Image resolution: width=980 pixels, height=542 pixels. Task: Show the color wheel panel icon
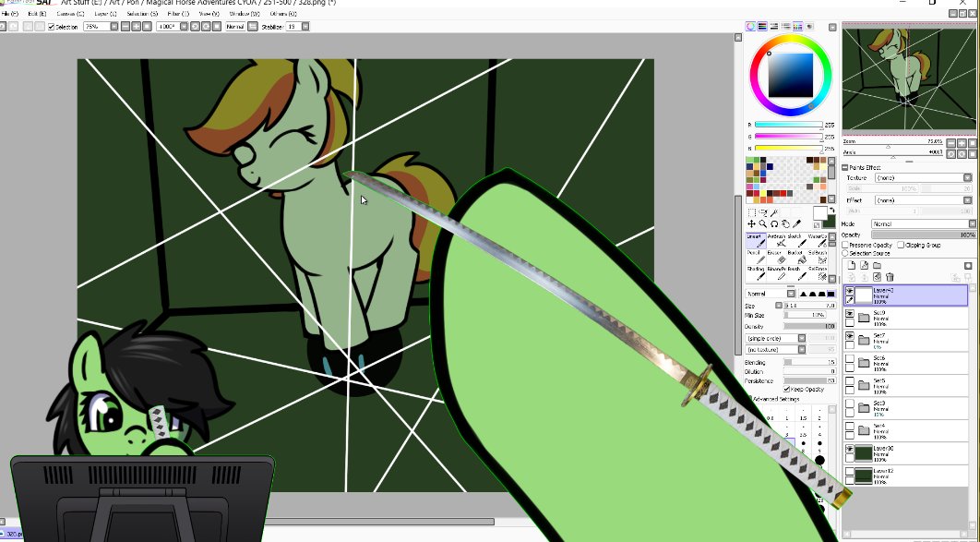coord(750,26)
